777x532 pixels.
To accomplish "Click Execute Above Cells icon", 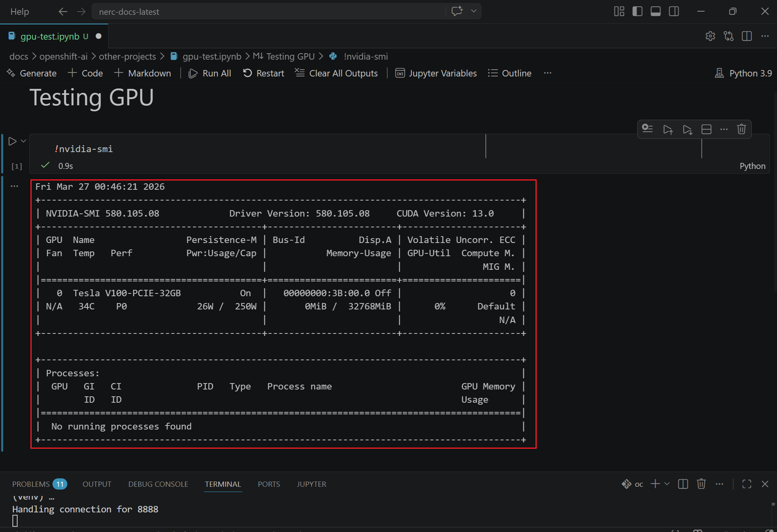I will pos(668,129).
